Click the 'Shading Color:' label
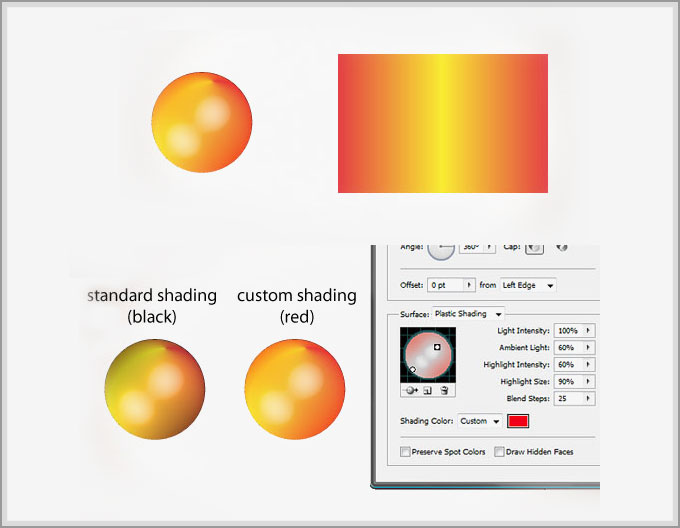 click(x=427, y=421)
